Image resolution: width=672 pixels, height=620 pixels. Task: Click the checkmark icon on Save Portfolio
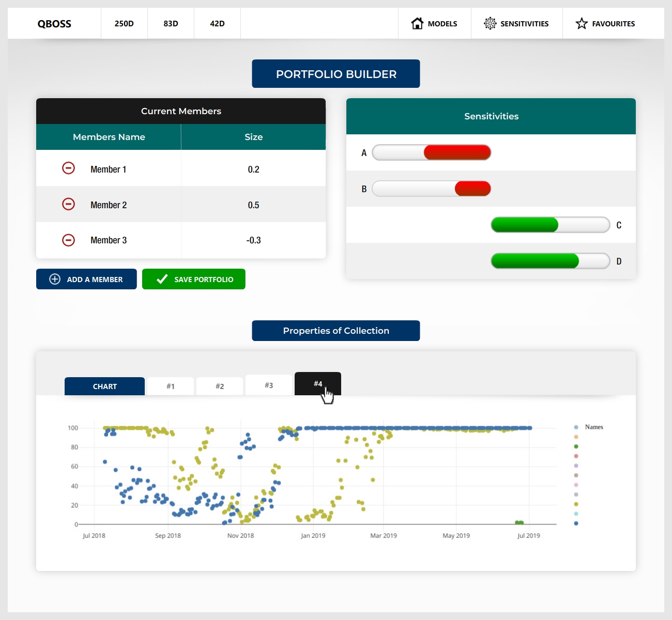(162, 279)
